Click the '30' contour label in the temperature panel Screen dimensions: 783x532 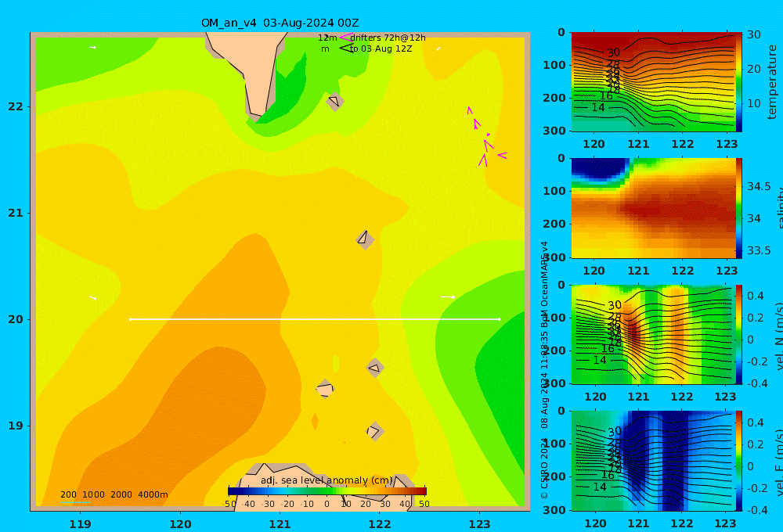(613, 52)
